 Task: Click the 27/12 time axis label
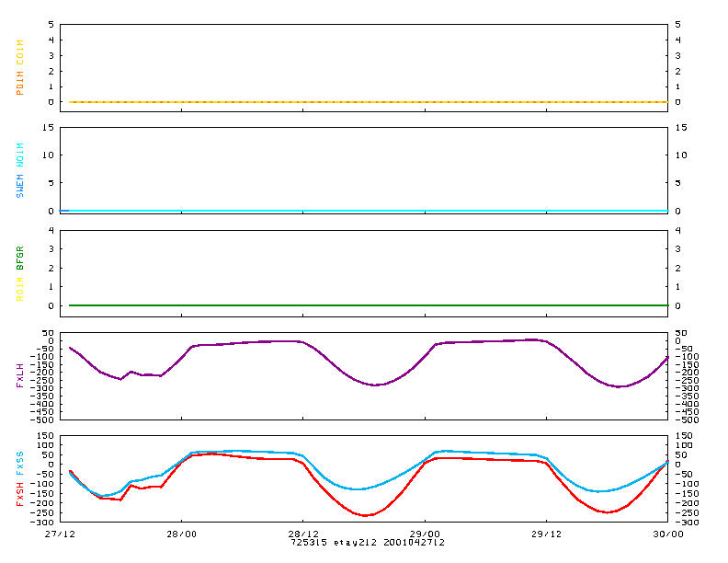pos(60,534)
